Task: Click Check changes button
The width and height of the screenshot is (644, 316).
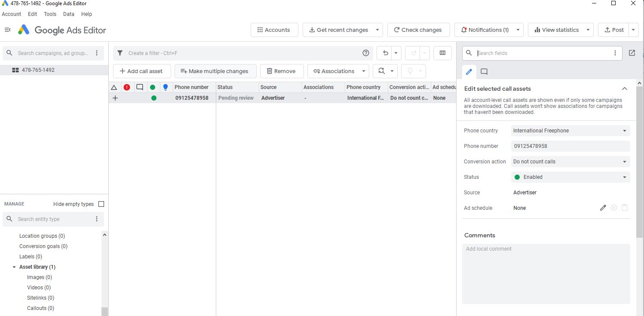Action: click(419, 30)
